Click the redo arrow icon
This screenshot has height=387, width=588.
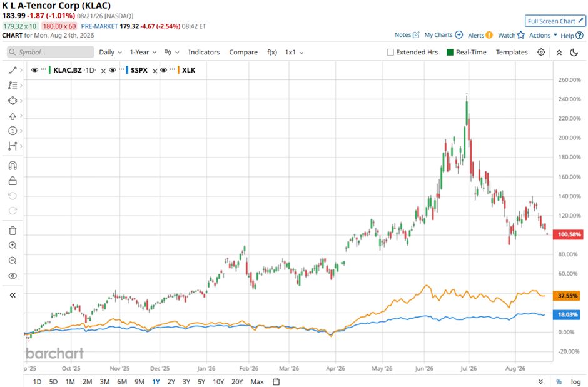tap(13, 211)
